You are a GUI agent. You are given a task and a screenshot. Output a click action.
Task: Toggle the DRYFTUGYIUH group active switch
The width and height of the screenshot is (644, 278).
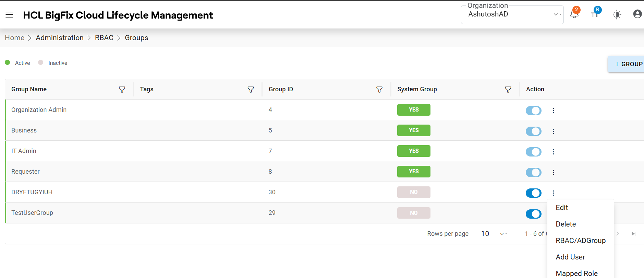pos(533,193)
